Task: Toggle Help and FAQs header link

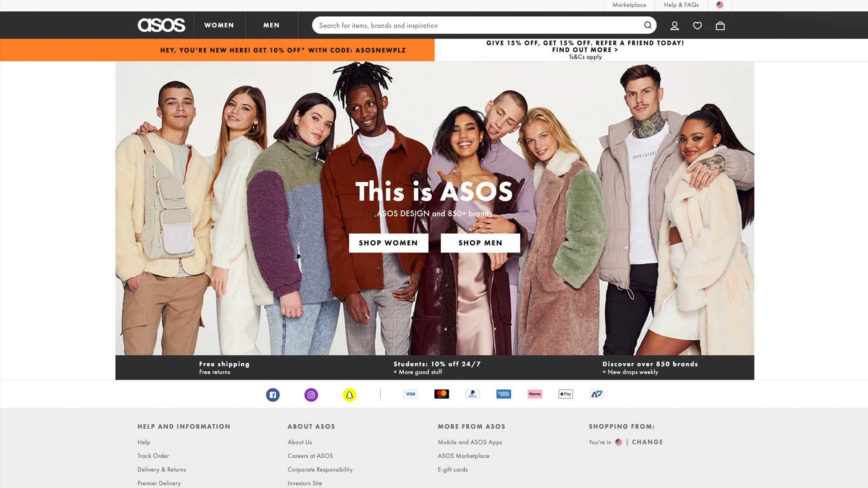Action: point(681,5)
